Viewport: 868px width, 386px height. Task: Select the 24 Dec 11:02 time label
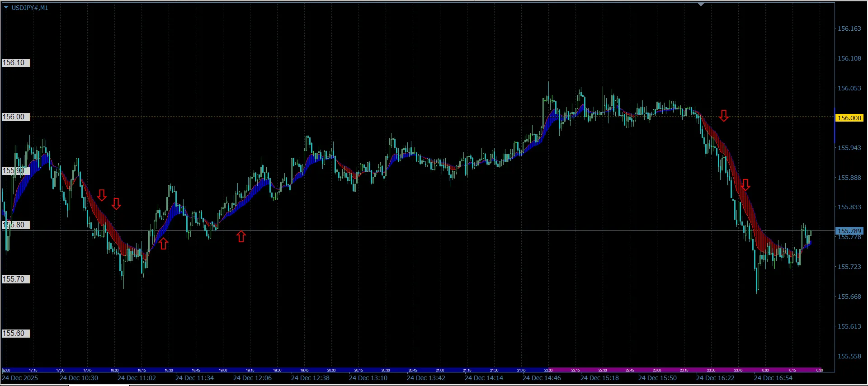(x=137, y=378)
